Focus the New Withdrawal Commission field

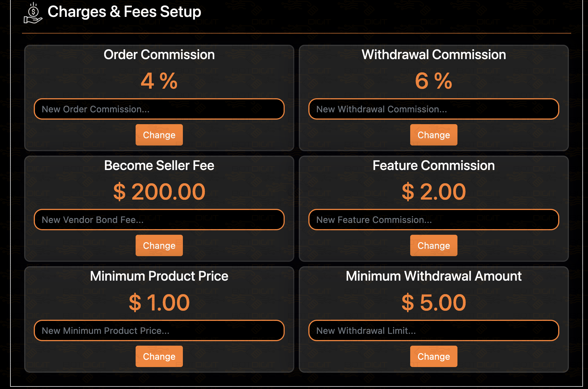tap(434, 109)
